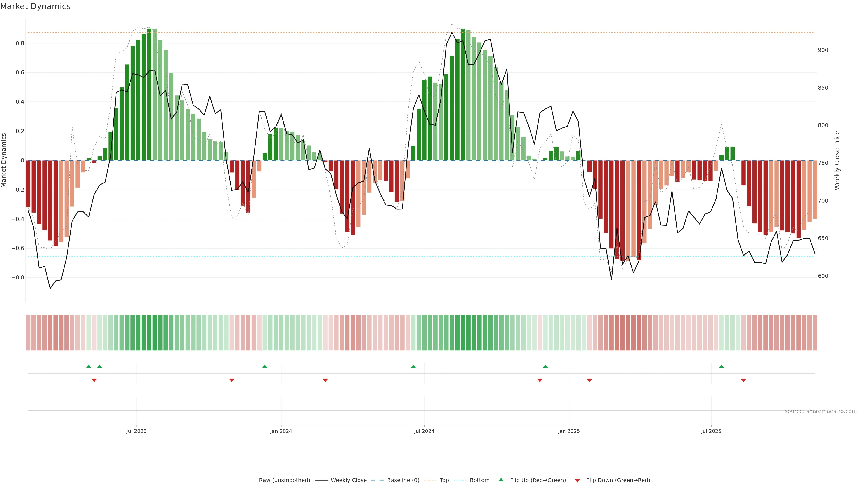Click the Jul 2023 x-axis label

click(x=137, y=431)
